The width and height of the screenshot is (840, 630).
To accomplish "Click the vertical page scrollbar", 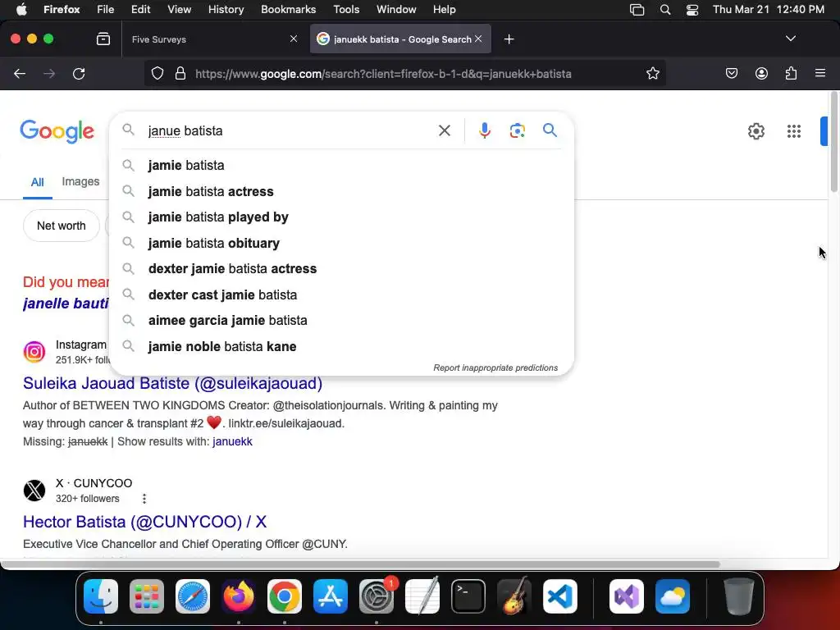I will click(834, 142).
